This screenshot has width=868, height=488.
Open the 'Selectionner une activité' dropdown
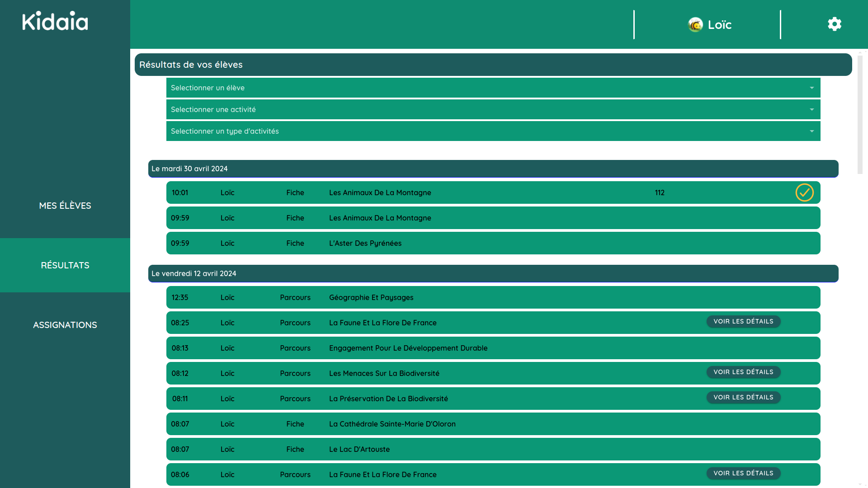coord(493,110)
